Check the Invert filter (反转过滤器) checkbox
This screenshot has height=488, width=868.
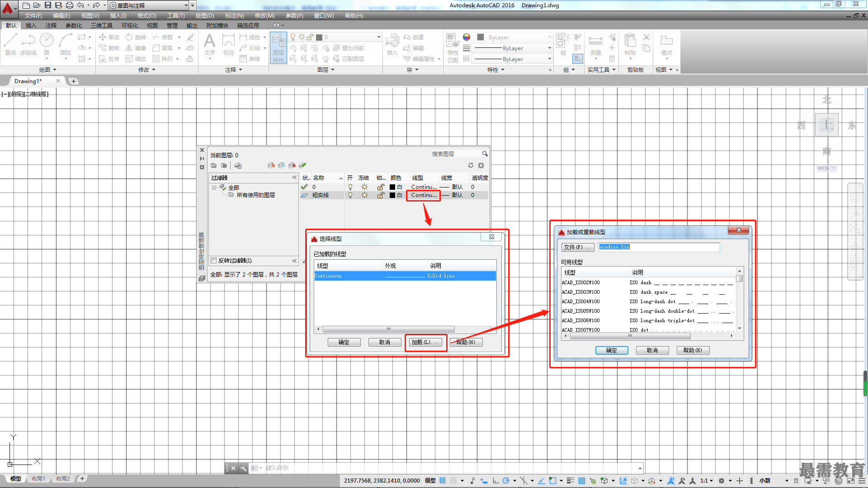(x=214, y=260)
